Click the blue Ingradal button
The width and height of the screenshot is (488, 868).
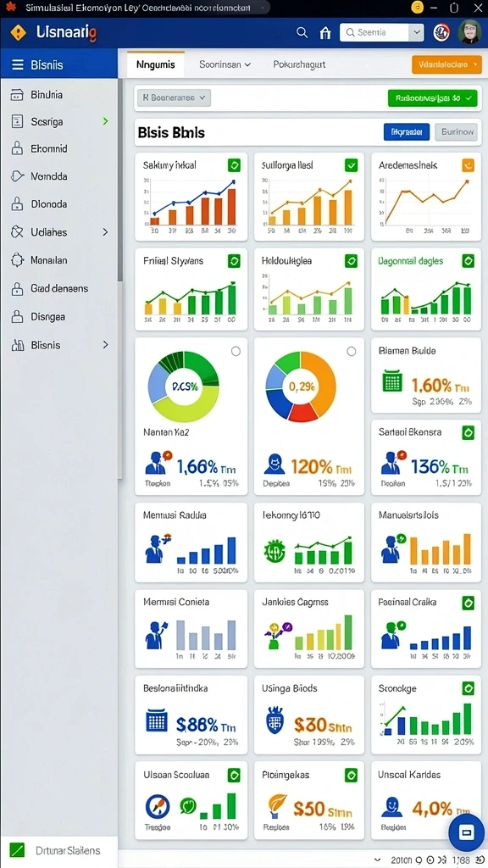point(407,131)
